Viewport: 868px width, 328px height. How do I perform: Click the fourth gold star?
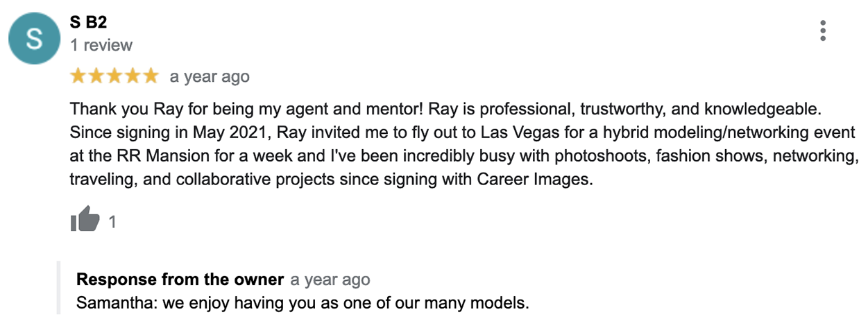tap(133, 76)
